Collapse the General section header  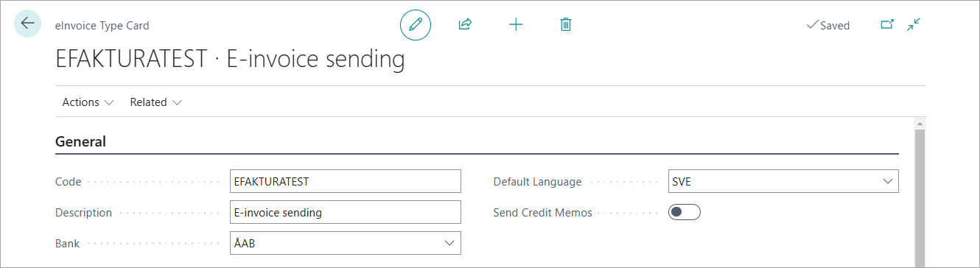[x=80, y=142]
